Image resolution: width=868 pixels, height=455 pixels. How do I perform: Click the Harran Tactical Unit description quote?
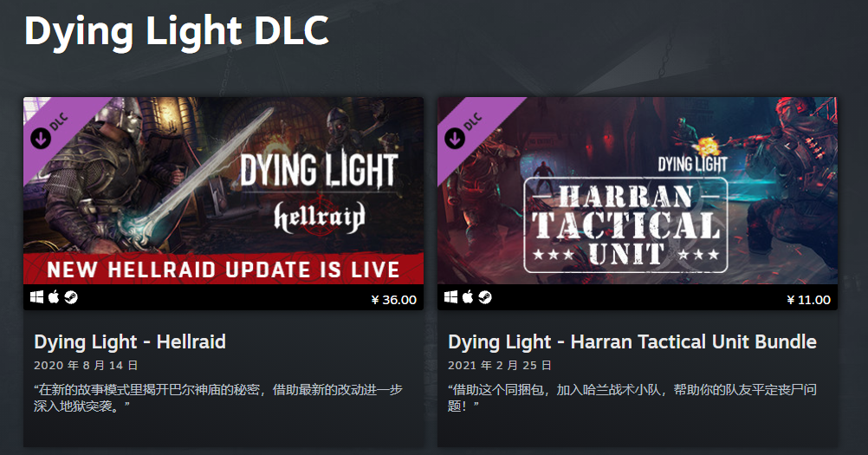(632, 398)
